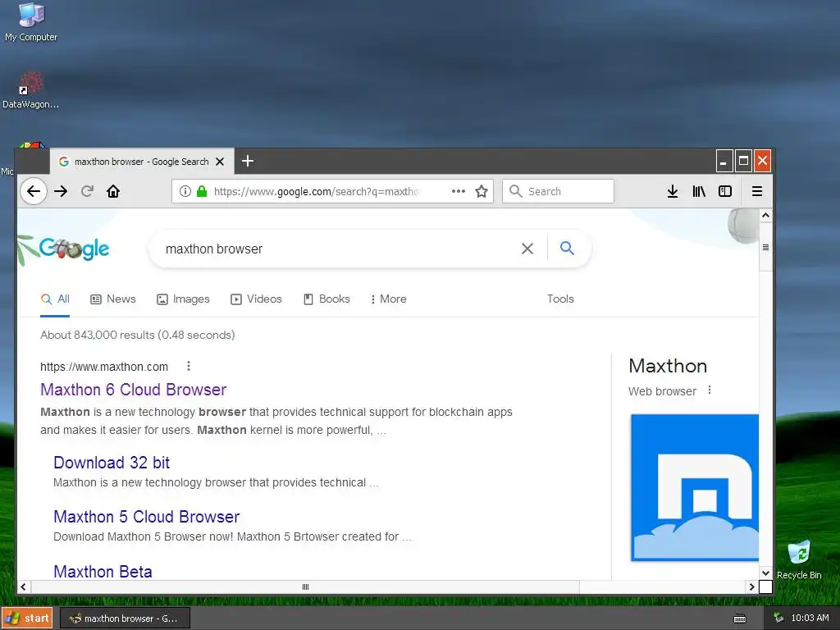Switch to Videos results

[256, 299]
